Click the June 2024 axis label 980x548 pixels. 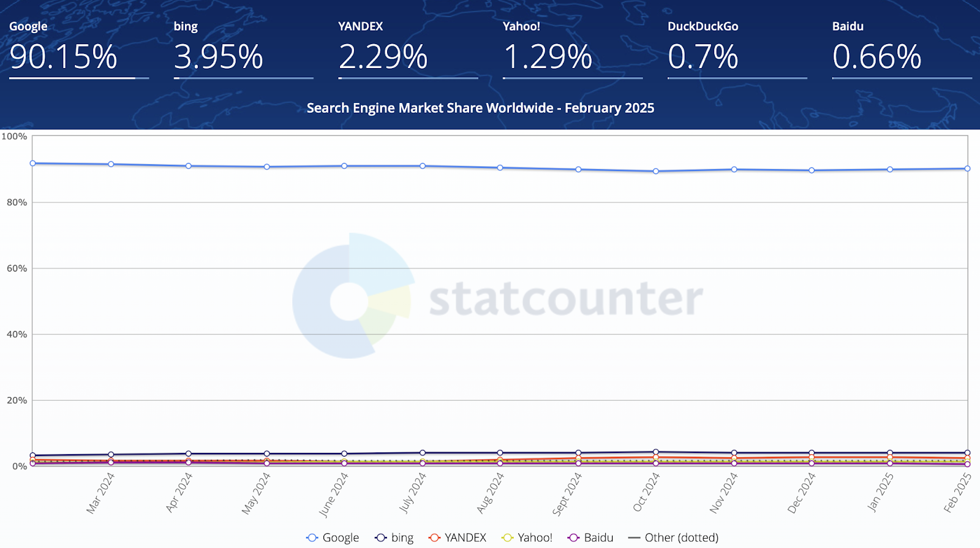click(333, 495)
